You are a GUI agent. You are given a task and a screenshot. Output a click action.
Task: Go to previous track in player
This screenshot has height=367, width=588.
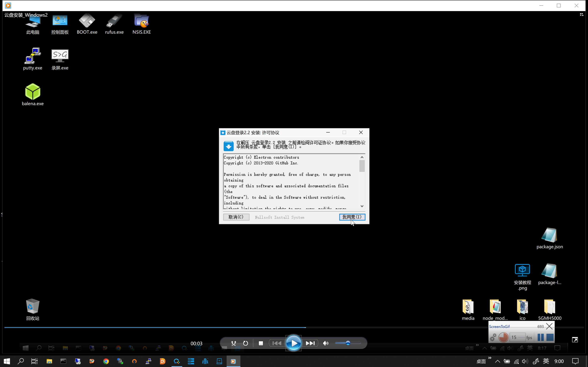(x=277, y=343)
